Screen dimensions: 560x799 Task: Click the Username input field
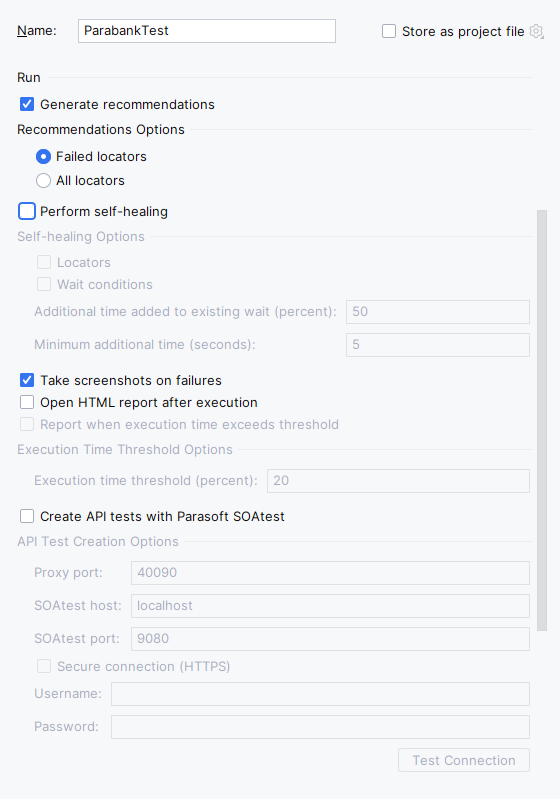(x=321, y=694)
